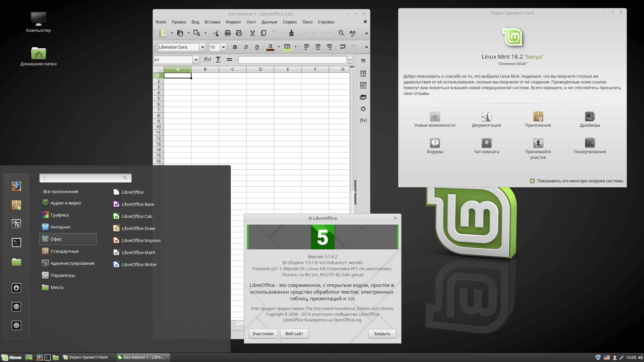
Task: Open sidebar Properties panel icon
Action: [363, 74]
